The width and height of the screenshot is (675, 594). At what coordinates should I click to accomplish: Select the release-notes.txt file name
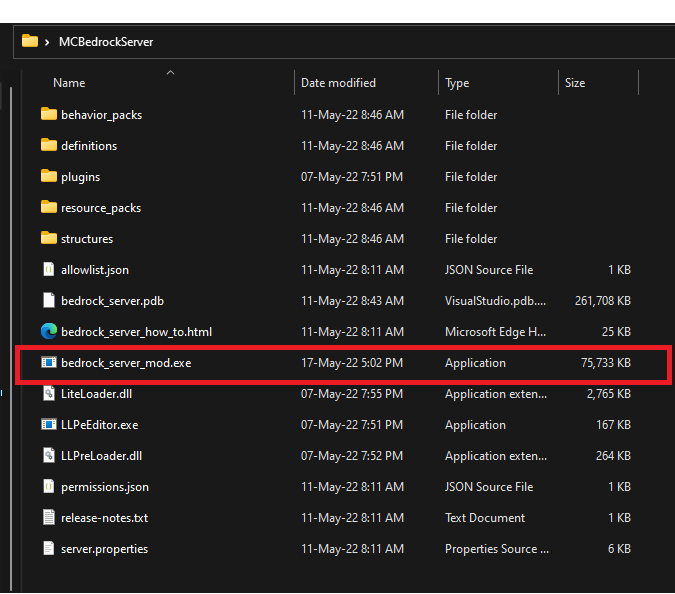tap(105, 518)
